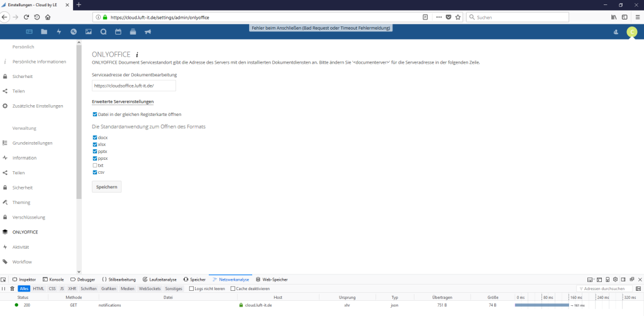Select the 'notifications' GET request row
The width and height of the screenshot is (644, 316).
[x=322, y=305]
